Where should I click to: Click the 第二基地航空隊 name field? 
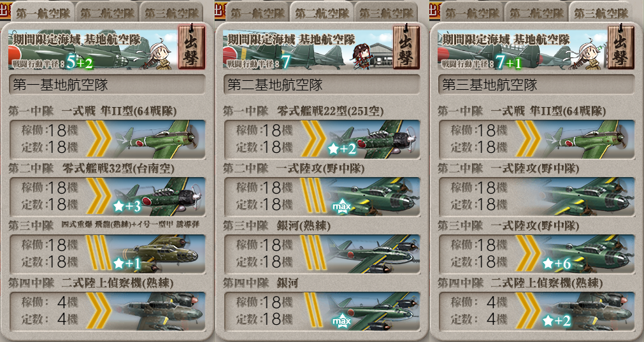[322, 85]
